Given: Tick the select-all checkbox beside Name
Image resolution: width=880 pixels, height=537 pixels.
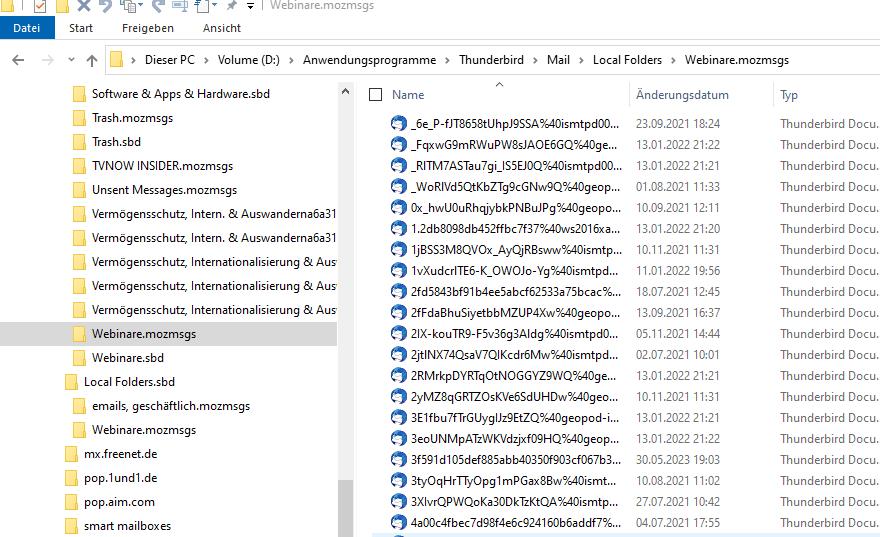Looking at the screenshot, I should (375, 95).
